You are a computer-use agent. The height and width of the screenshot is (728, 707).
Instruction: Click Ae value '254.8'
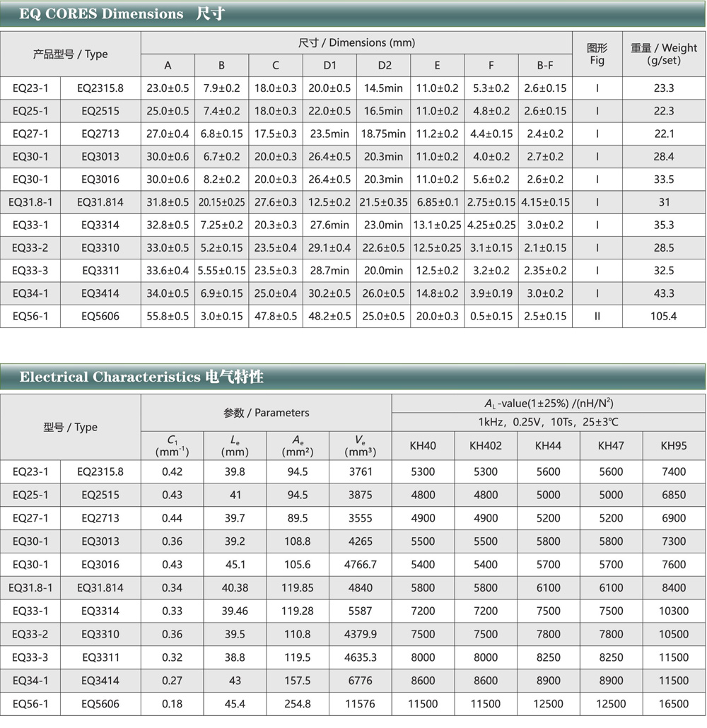(x=298, y=704)
